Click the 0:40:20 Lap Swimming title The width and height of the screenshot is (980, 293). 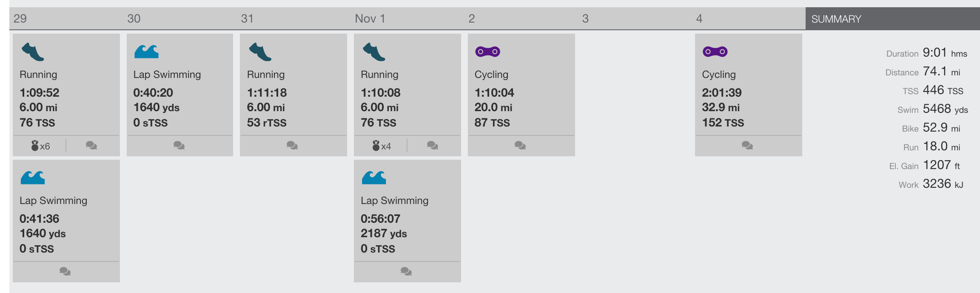[x=167, y=75]
